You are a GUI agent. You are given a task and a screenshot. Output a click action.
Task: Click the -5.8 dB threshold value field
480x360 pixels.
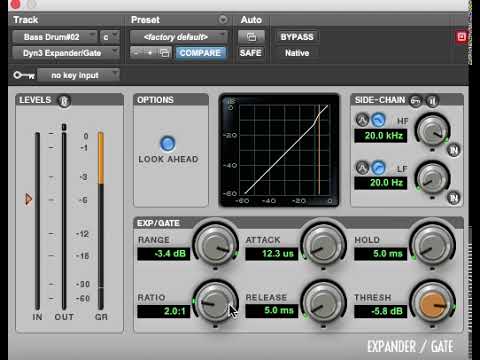click(381, 311)
